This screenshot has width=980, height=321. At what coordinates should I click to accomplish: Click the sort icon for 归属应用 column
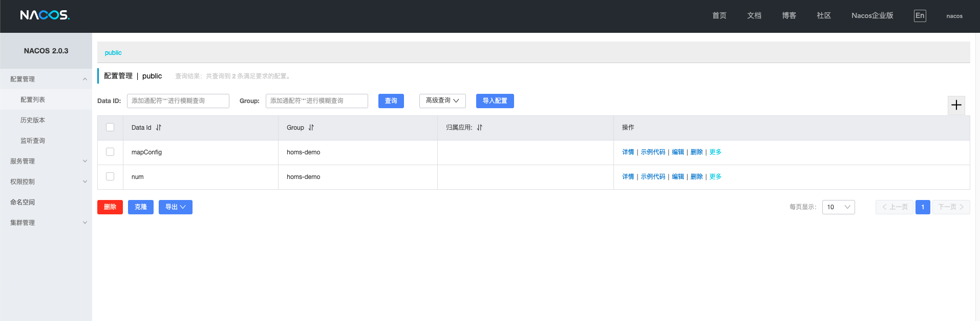tap(480, 128)
